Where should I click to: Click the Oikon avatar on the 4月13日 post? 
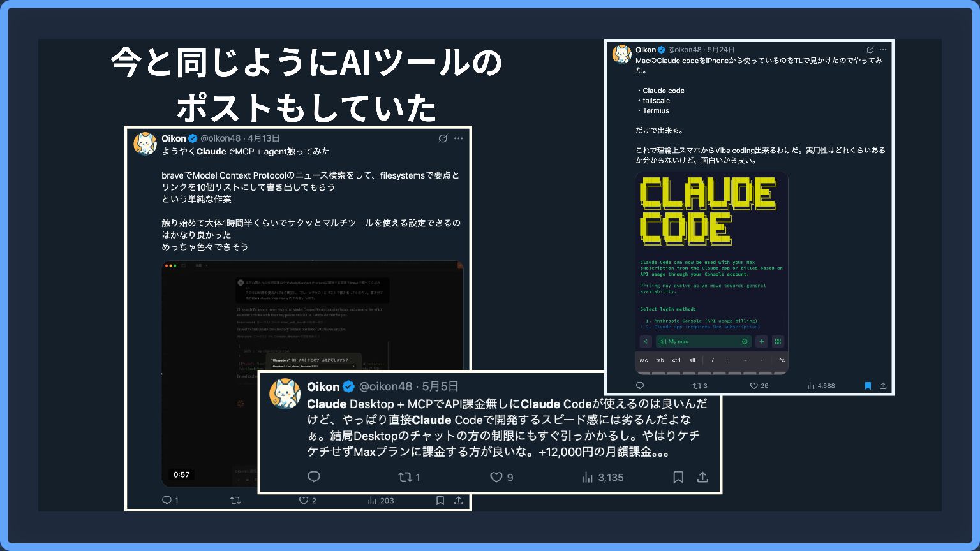(145, 144)
